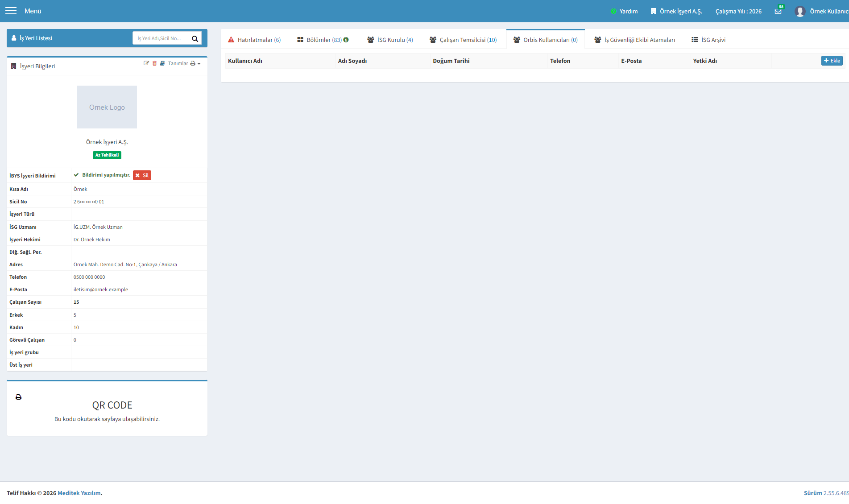Click the İş Yeri Adı, Sicil No search field
The width and height of the screenshot is (849, 504).
pyautogui.click(x=161, y=38)
